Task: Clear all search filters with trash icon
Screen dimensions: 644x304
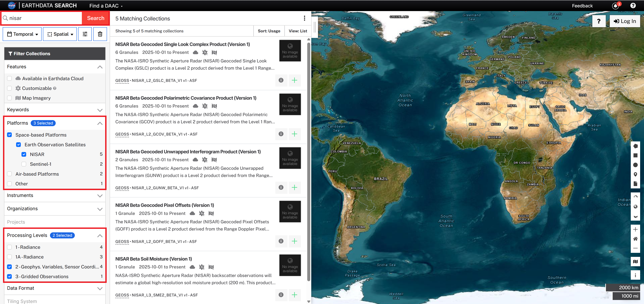Action: (100, 34)
